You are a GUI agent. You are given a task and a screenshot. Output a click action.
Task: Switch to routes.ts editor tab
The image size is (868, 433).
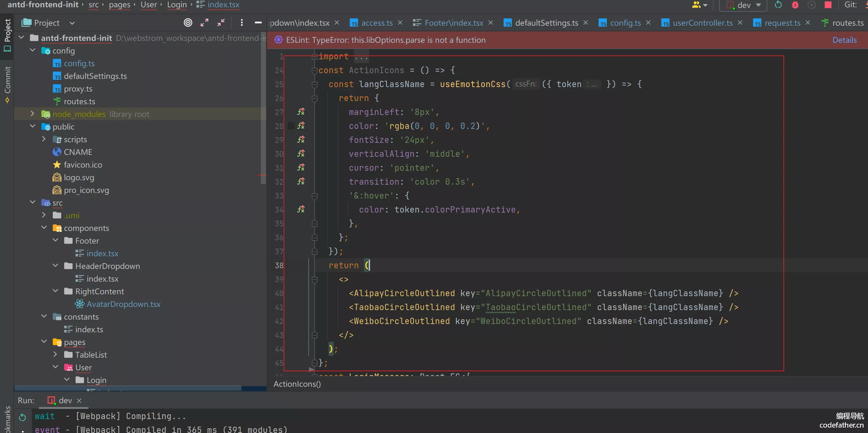(848, 22)
